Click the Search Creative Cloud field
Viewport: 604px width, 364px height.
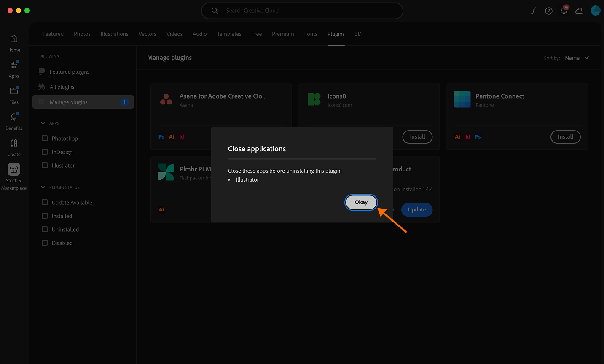(x=302, y=11)
